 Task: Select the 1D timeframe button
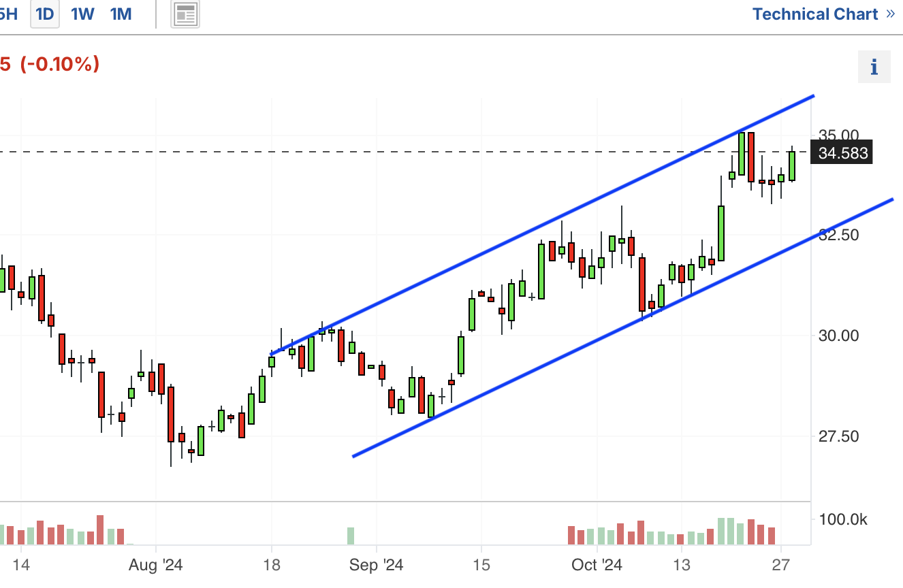click(x=44, y=14)
